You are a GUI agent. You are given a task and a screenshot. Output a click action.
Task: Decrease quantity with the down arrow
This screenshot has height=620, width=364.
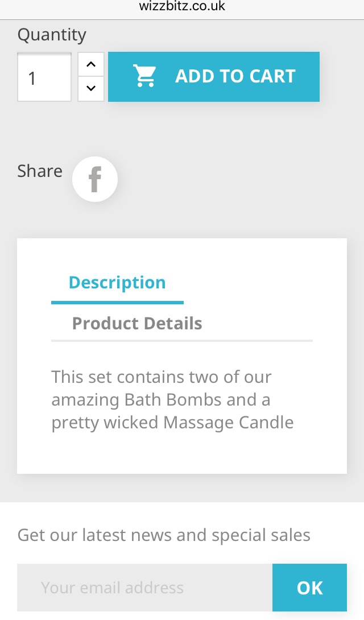point(91,89)
